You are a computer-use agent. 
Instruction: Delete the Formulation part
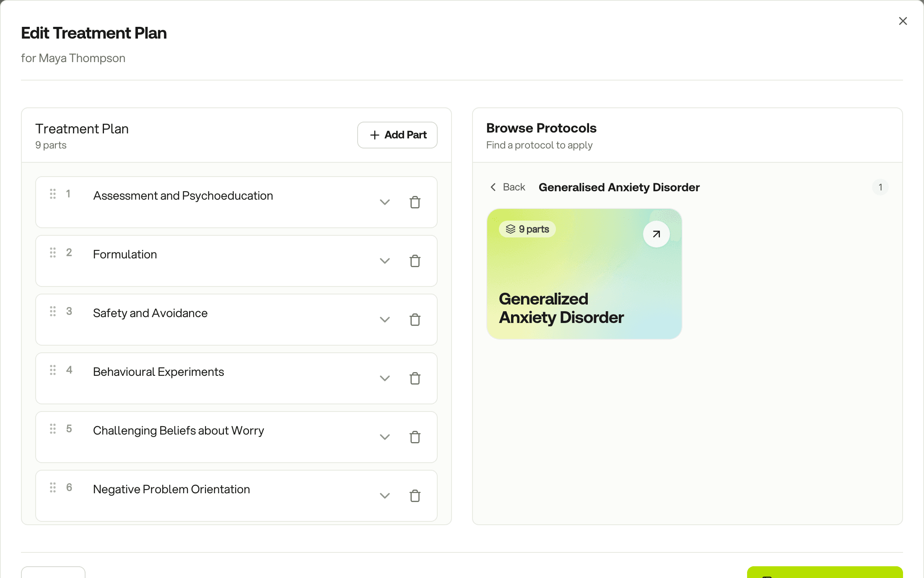click(415, 261)
